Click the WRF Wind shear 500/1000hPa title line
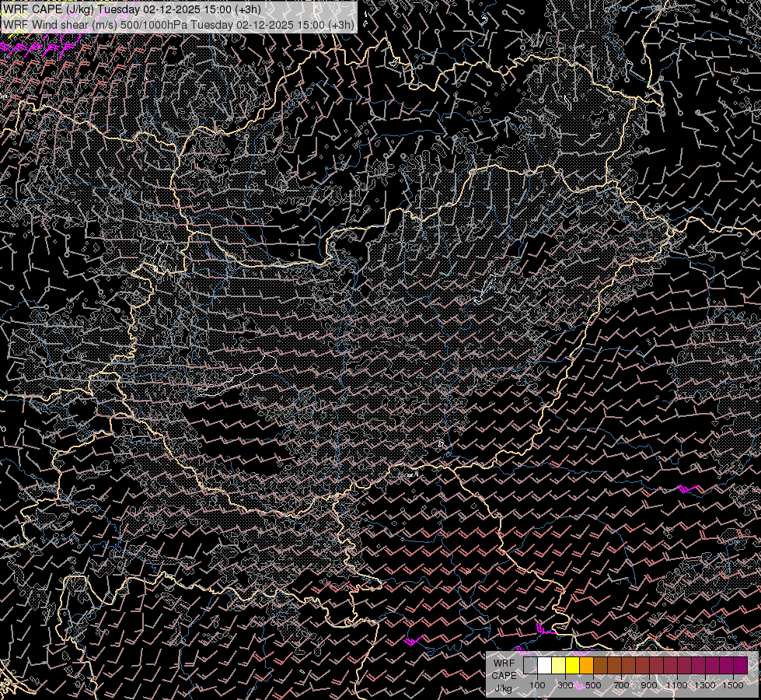The image size is (761, 700). (x=178, y=25)
